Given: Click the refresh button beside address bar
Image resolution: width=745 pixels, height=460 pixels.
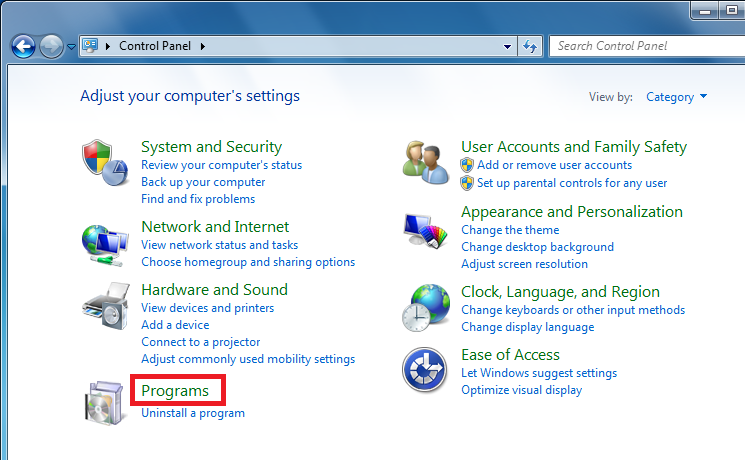Looking at the screenshot, I should click(530, 46).
